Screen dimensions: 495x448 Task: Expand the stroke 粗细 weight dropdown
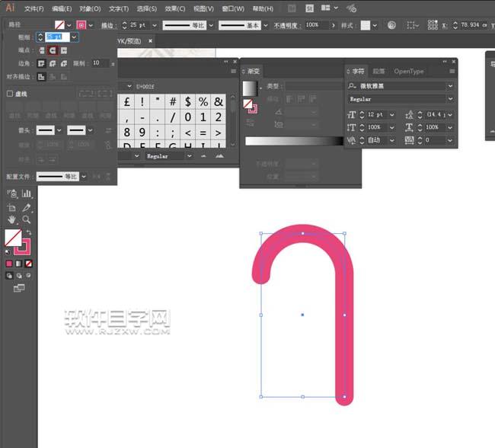[x=75, y=37]
